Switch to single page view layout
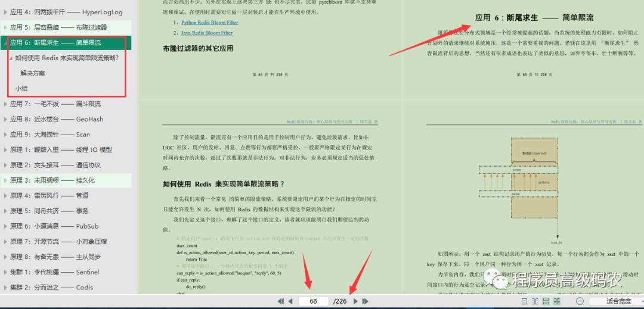Viewport: 644px width, 309px height. point(524,301)
